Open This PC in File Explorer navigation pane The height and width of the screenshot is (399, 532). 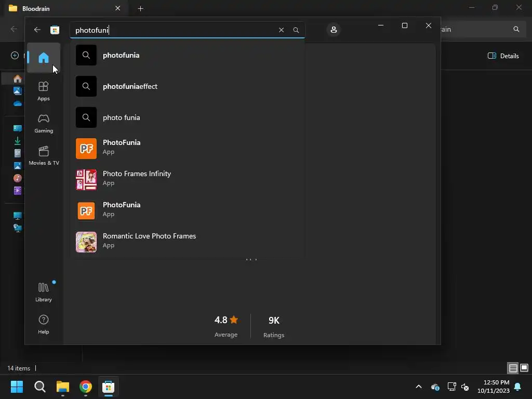tap(17, 216)
